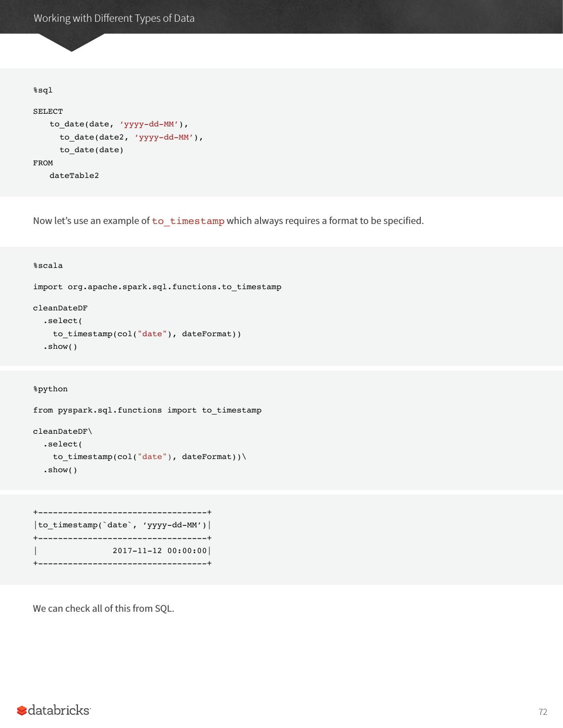Click the FROM keyword in the SQL block

coord(43,163)
